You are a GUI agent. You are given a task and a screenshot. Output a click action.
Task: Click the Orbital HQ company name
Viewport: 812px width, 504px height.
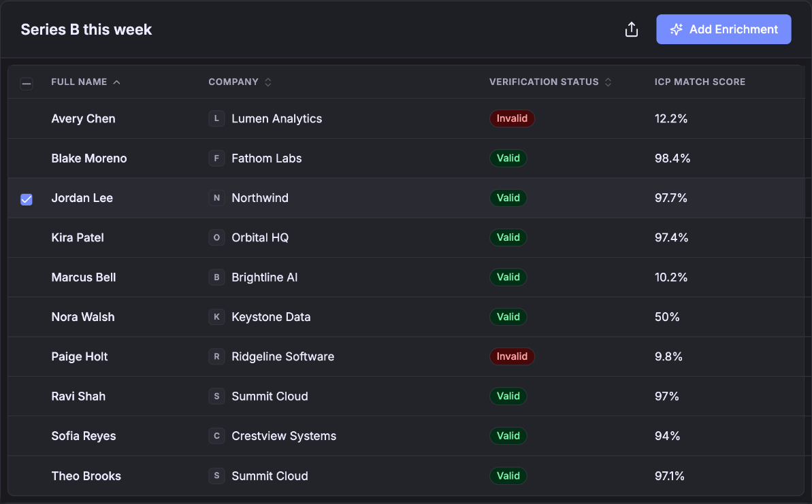(x=260, y=237)
